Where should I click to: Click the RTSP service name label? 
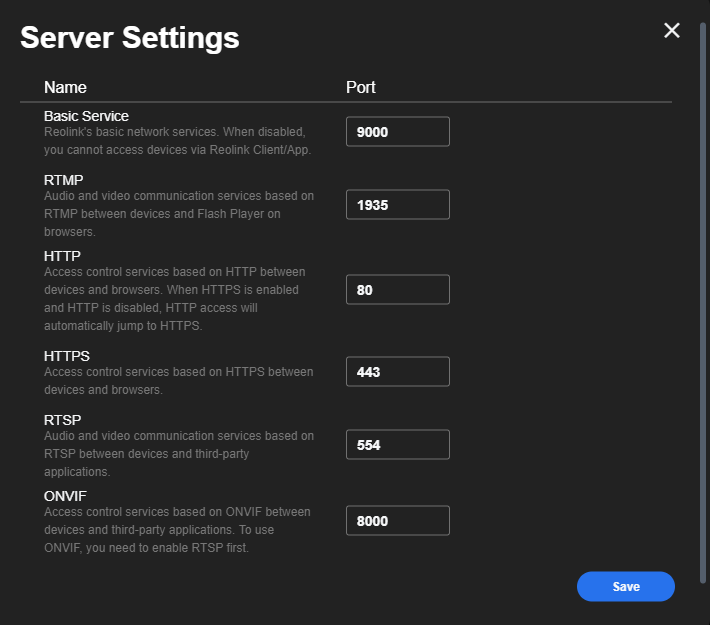(x=62, y=420)
